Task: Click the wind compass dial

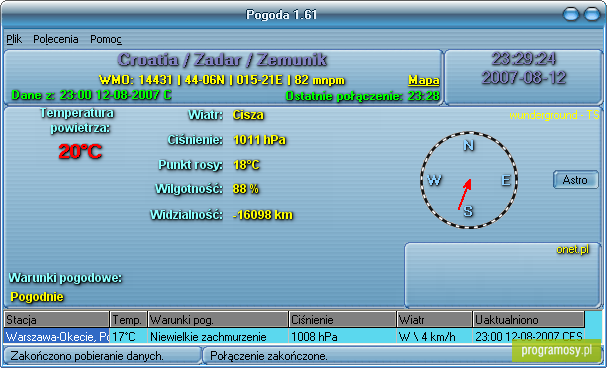Action: [x=469, y=180]
